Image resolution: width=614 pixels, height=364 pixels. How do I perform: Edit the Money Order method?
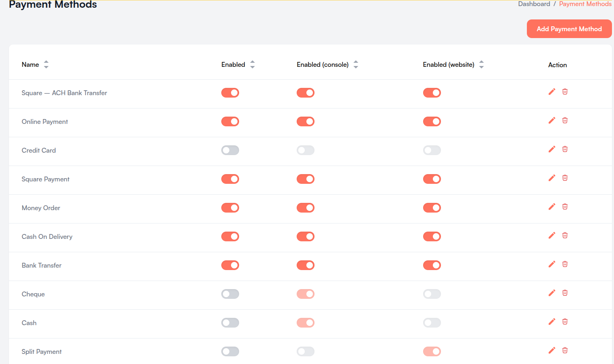(552, 207)
